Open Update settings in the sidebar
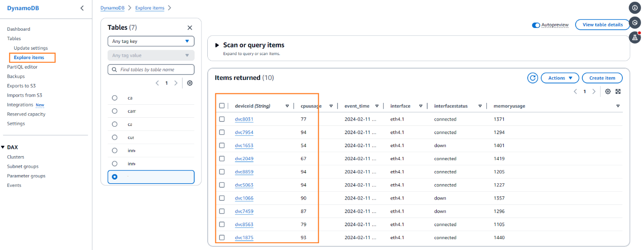Viewport: 644px width, 250px height. point(31,48)
